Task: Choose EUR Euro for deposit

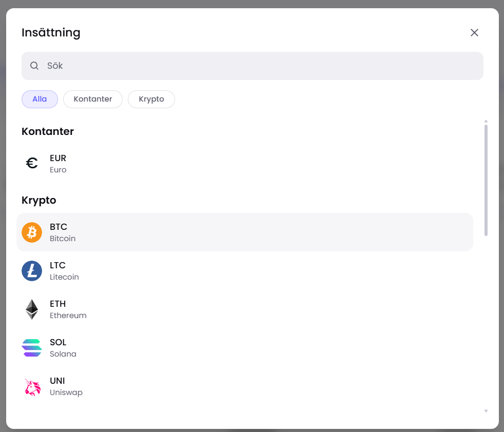Action: [x=245, y=163]
